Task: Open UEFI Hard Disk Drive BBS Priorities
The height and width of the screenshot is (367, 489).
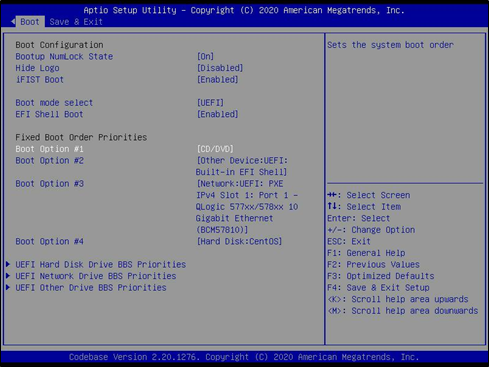Action: [101, 265]
